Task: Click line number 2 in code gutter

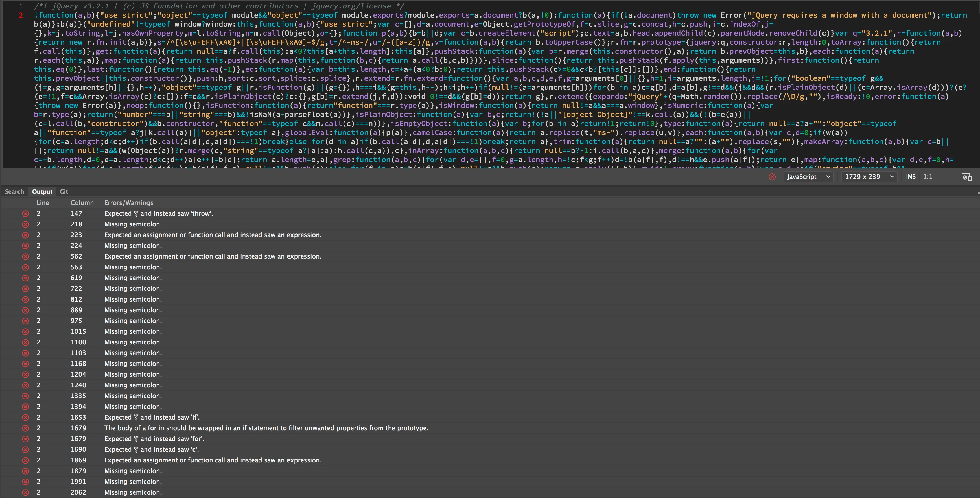Action: point(21,15)
